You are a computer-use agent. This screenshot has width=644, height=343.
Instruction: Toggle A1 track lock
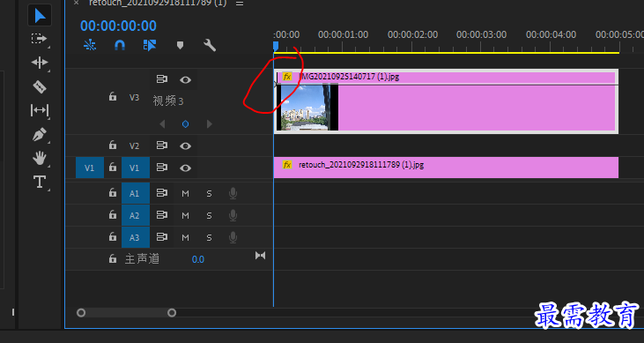(x=113, y=193)
